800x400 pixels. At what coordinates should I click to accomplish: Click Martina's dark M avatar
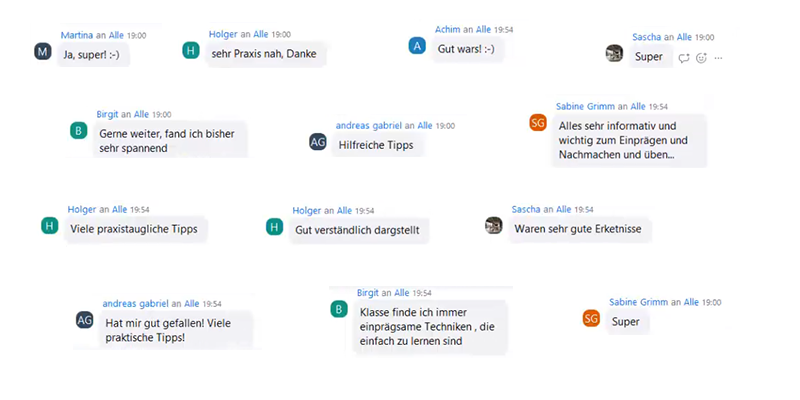click(43, 51)
